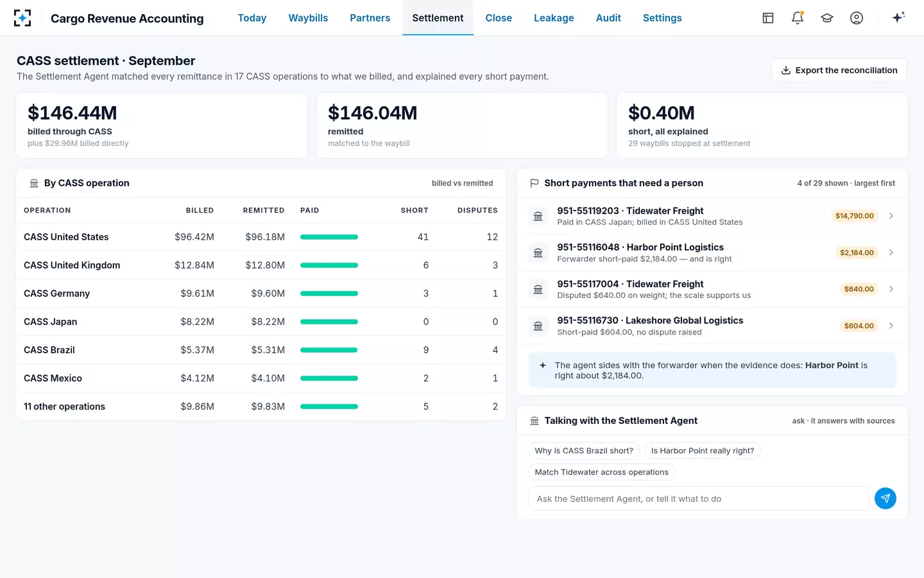Viewport: 924px width, 578px height.
Task: Open the Audit tab
Action: tap(608, 18)
